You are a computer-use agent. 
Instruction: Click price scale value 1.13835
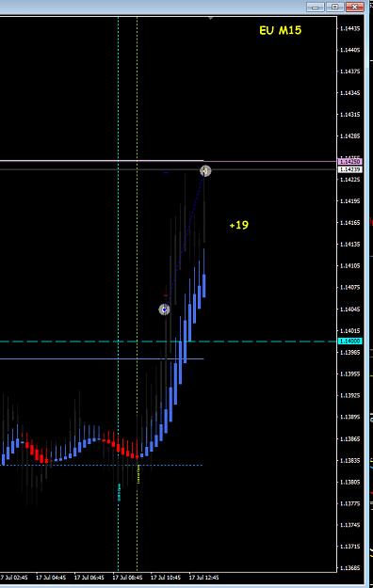(349, 460)
